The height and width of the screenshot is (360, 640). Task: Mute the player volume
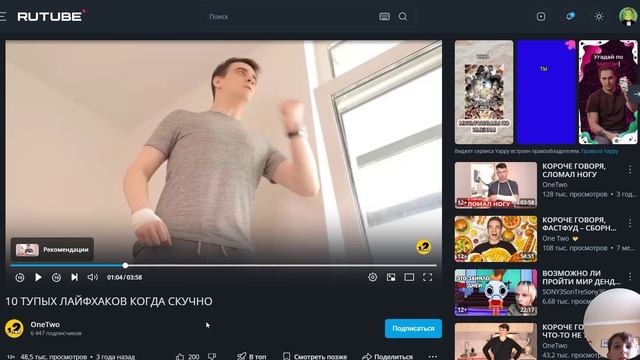click(93, 278)
